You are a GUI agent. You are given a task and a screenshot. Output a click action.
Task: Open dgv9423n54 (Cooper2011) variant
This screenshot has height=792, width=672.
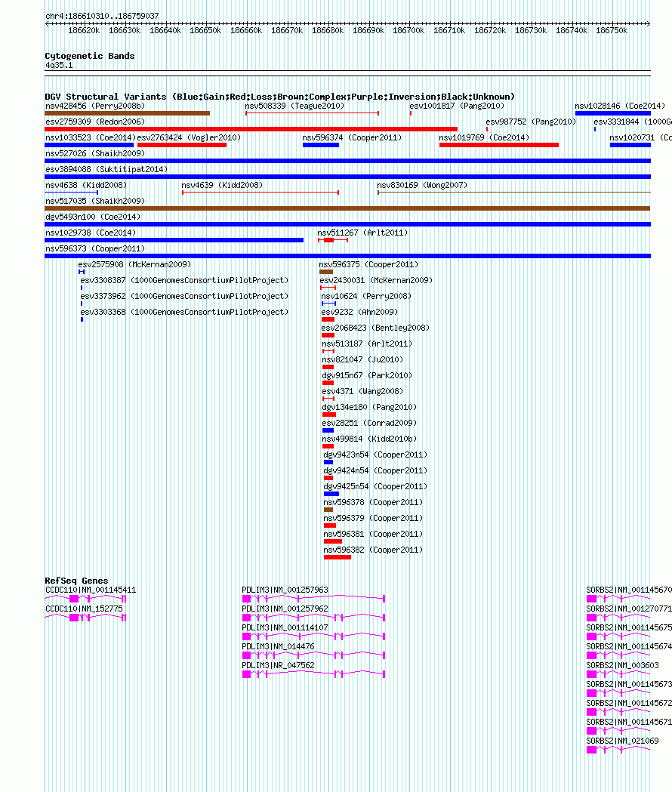coord(375,455)
